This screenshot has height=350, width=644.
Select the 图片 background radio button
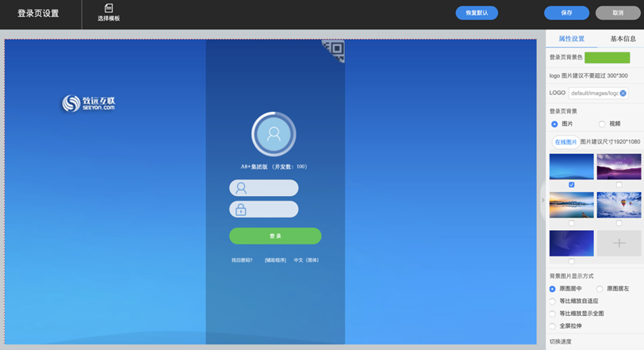click(x=554, y=124)
